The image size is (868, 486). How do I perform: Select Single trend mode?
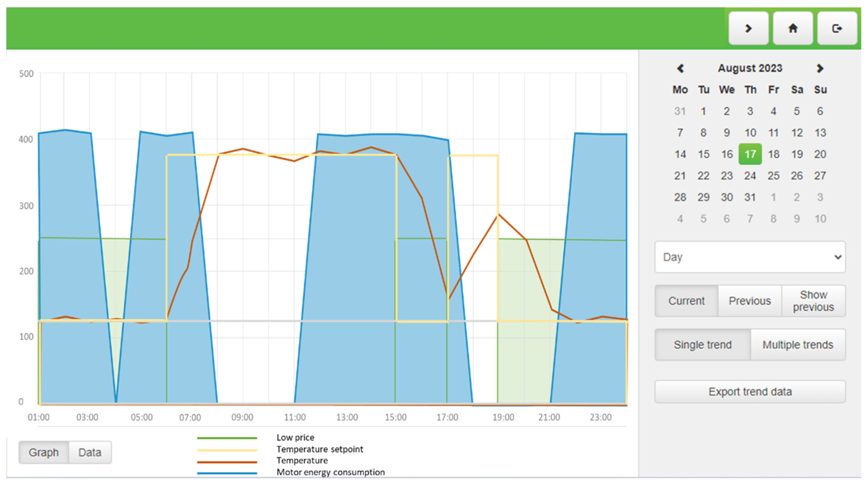pos(703,344)
